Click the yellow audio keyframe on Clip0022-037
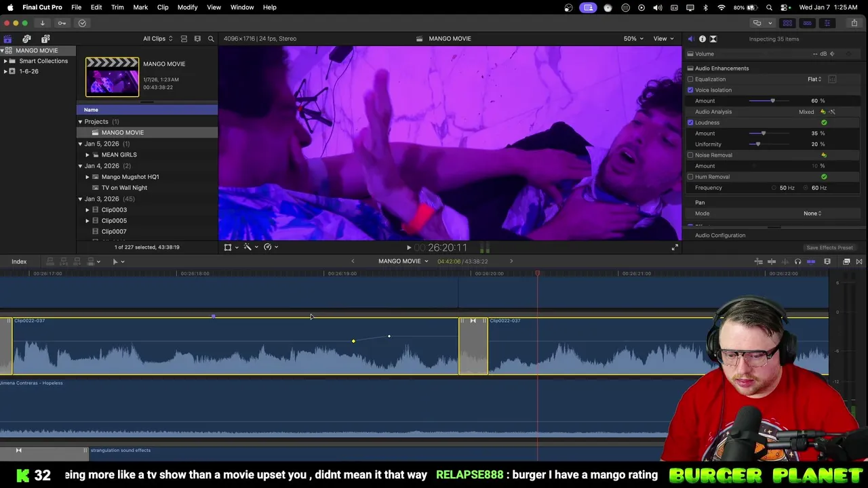Screen dimensions: 868x488 [353, 341]
